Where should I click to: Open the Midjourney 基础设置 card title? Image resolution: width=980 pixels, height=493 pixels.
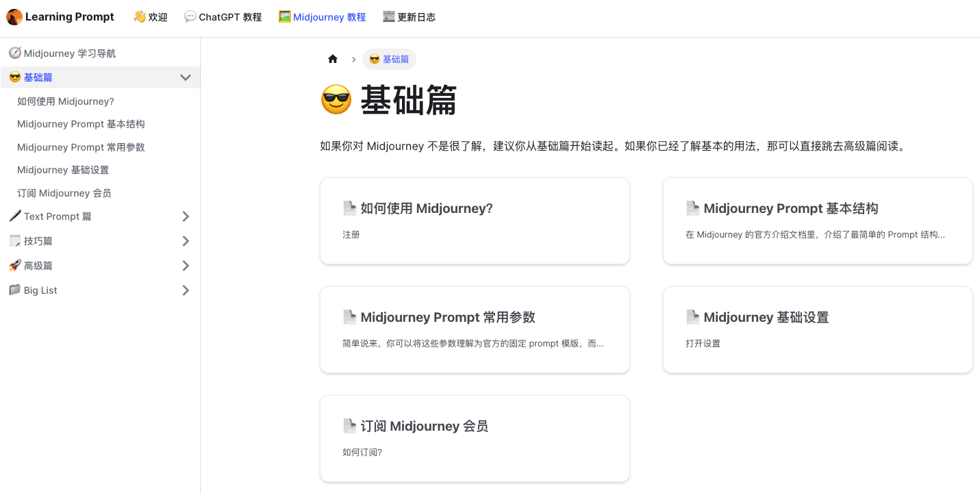pos(766,317)
